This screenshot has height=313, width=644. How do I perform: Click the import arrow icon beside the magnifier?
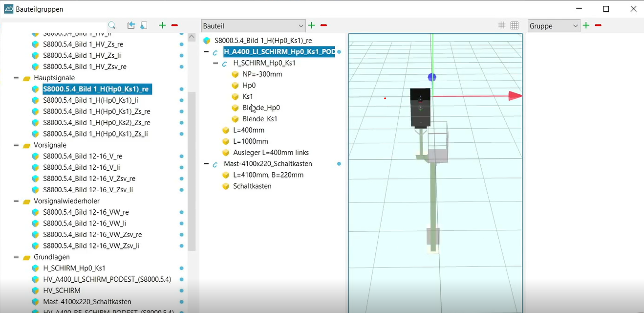(131, 25)
